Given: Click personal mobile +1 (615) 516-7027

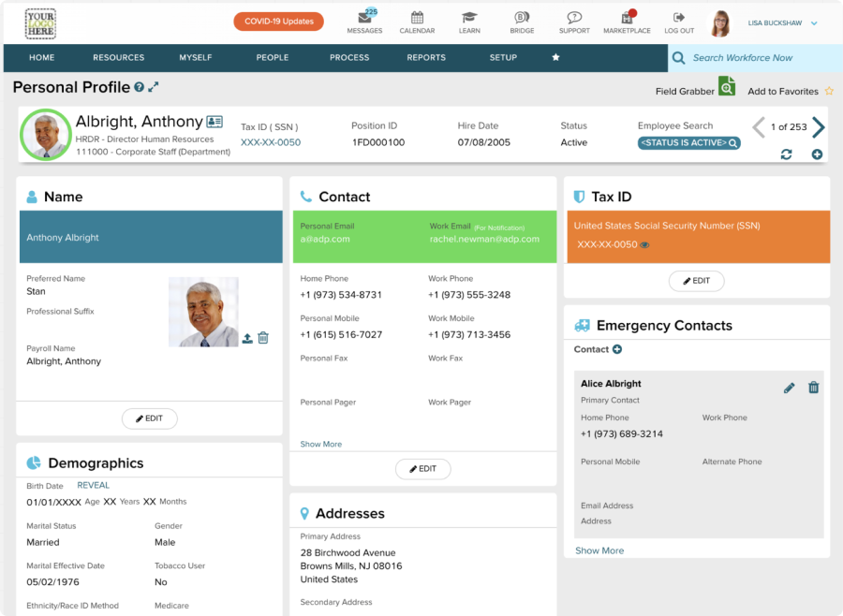Looking at the screenshot, I should coord(341,335).
